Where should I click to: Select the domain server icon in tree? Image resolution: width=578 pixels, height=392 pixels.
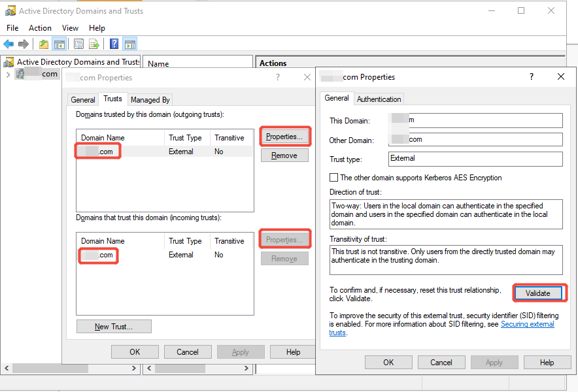20,74
